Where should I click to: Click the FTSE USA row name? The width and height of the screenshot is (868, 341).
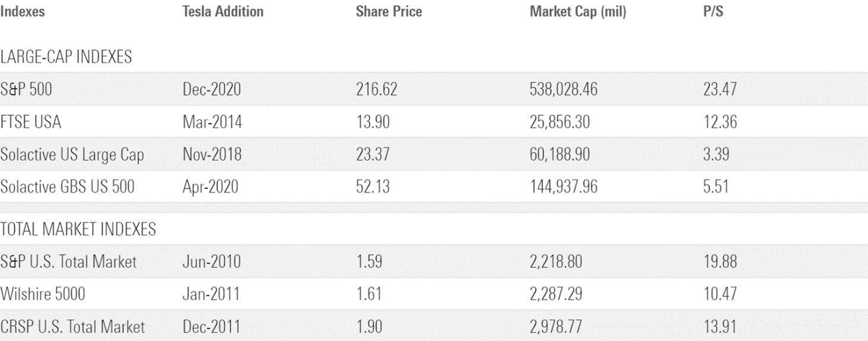click(30, 122)
